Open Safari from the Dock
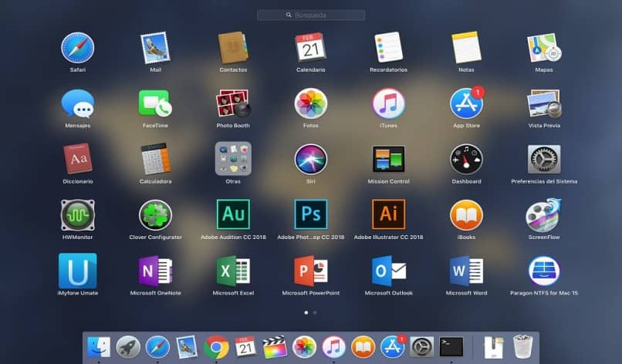 pos(157,347)
